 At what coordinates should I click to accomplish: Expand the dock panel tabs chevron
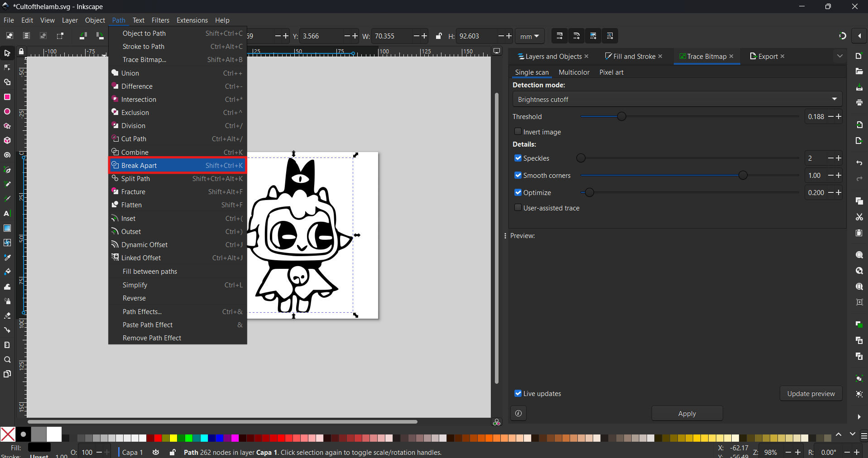tap(840, 56)
